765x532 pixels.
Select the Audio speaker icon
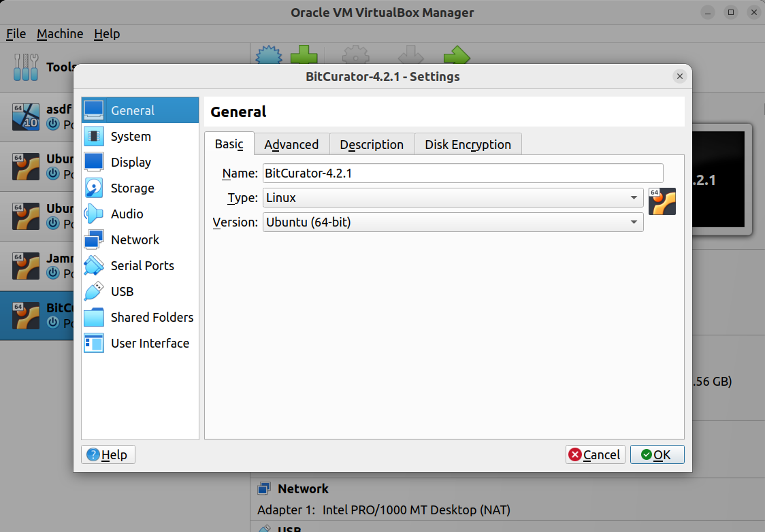click(x=94, y=214)
